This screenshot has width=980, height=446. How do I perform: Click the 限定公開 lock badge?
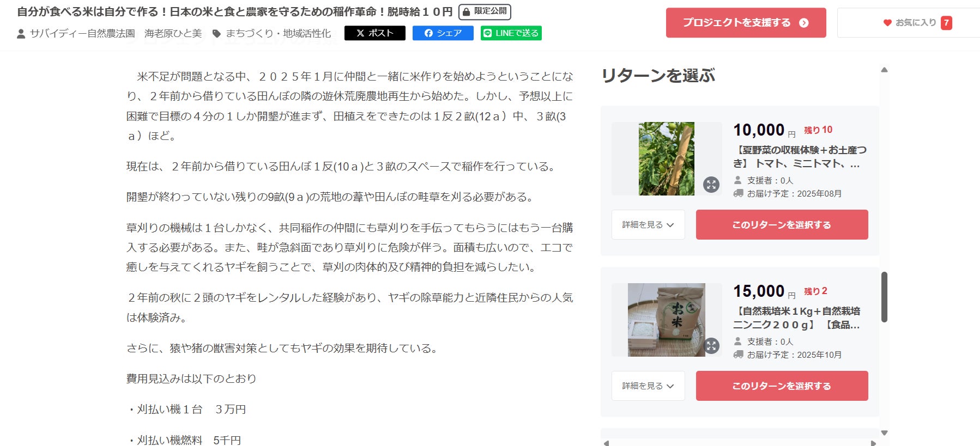point(485,11)
